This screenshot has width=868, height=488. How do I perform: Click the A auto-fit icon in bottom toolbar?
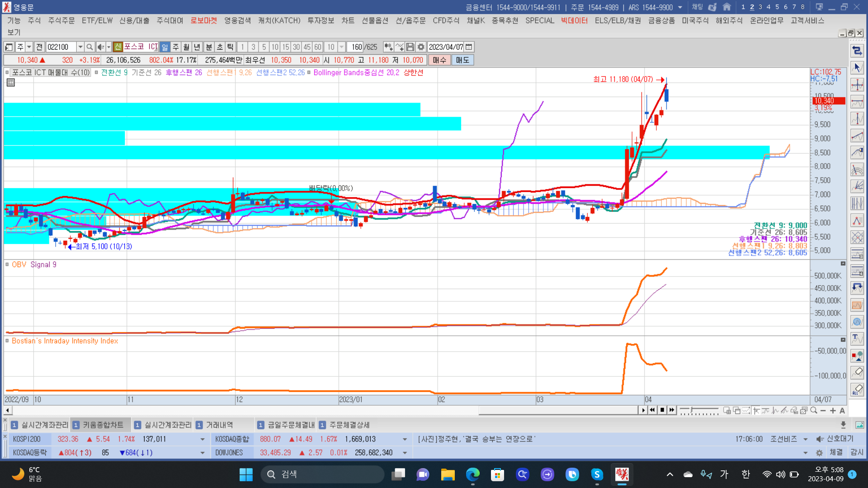(842, 410)
